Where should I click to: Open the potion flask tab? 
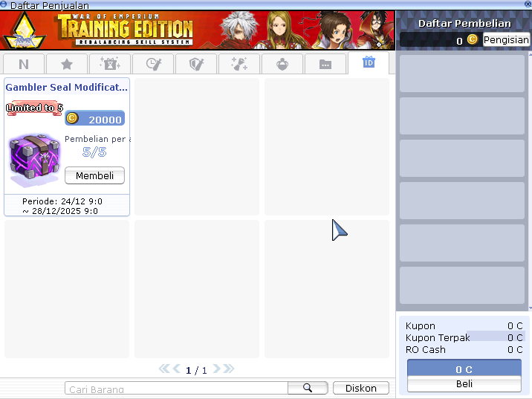click(x=282, y=64)
